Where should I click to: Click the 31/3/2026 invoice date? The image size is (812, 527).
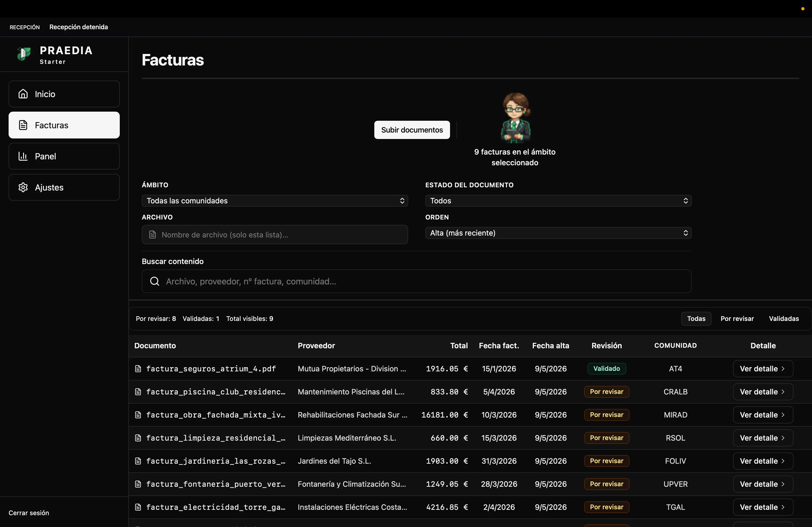(499, 461)
